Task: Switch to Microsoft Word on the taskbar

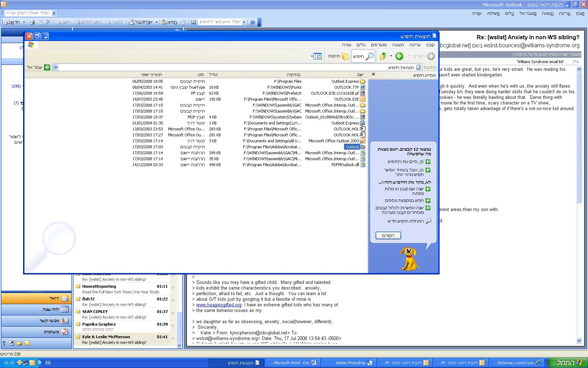Action: point(293,363)
